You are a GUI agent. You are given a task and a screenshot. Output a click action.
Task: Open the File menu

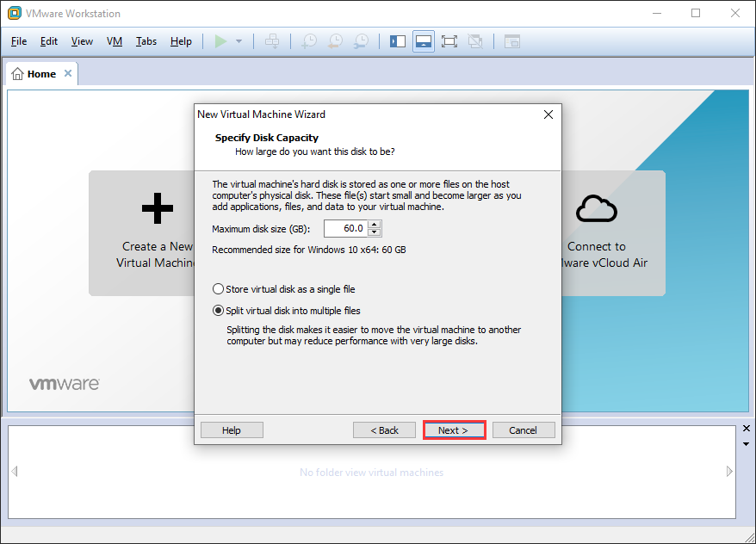tap(19, 41)
